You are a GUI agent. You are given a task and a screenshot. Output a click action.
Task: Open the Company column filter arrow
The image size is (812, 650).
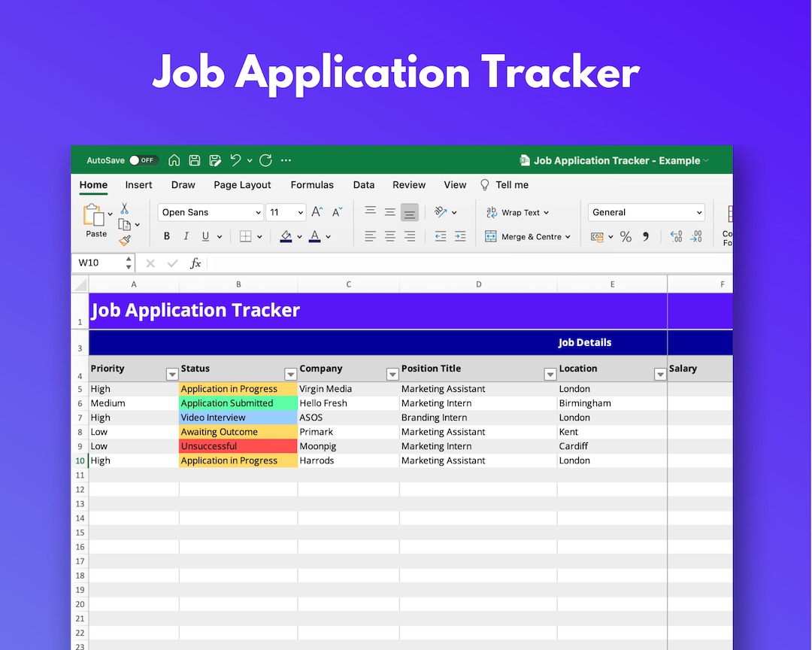tap(392, 374)
